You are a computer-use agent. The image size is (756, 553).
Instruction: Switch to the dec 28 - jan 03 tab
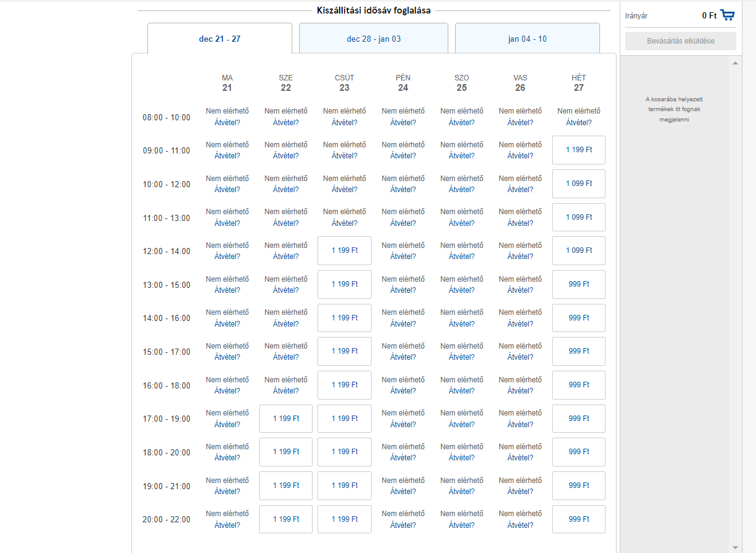373,39
